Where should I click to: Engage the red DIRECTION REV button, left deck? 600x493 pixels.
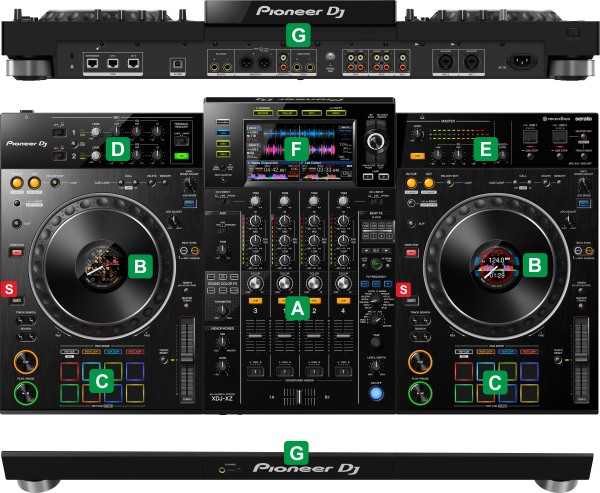pyautogui.click(x=16, y=253)
